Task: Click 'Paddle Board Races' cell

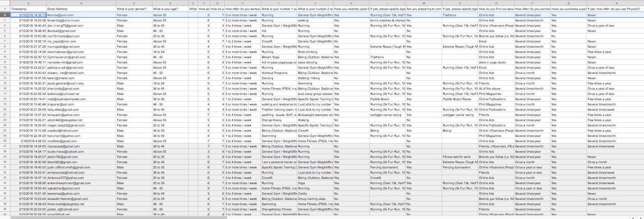Action: pyautogui.click(x=459, y=99)
